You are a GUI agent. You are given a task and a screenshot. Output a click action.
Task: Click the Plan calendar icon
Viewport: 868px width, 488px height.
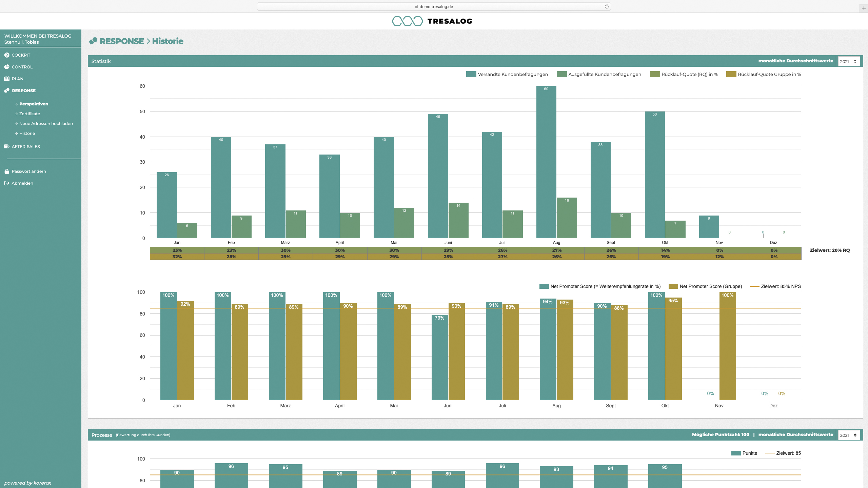(6, 79)
